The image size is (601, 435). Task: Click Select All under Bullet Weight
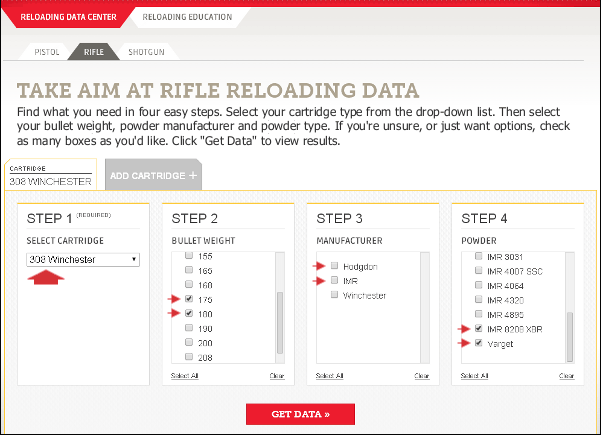pyautogui.click(x=184, y=376)
